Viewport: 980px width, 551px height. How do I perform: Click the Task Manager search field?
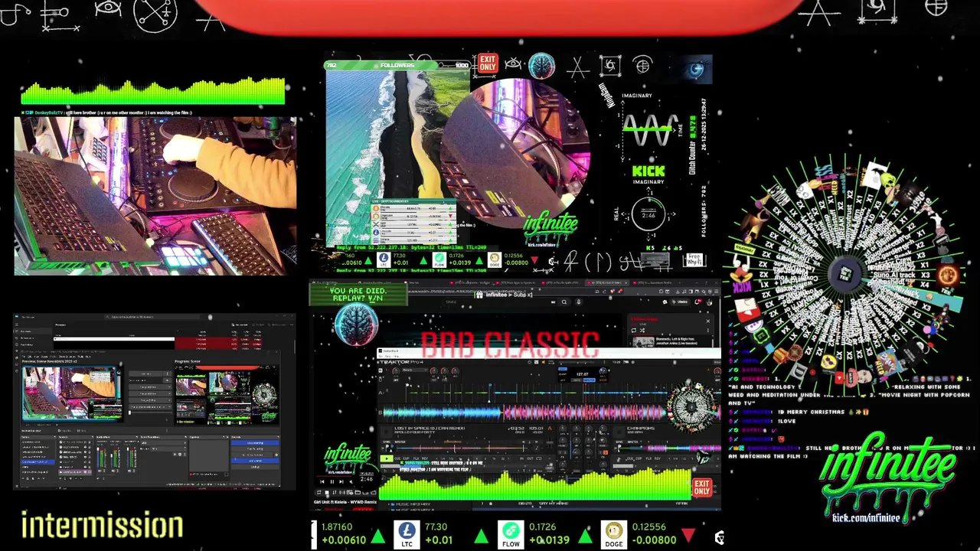(153, 317)
